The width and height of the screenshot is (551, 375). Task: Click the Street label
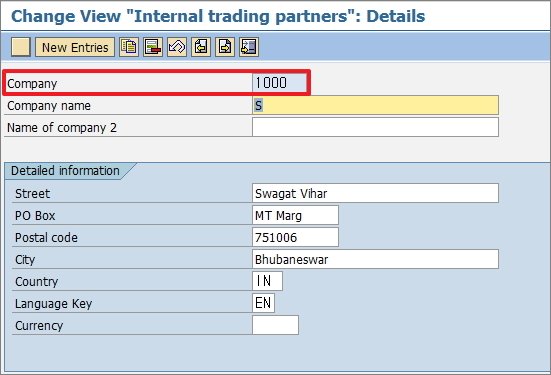coord(32,194)
